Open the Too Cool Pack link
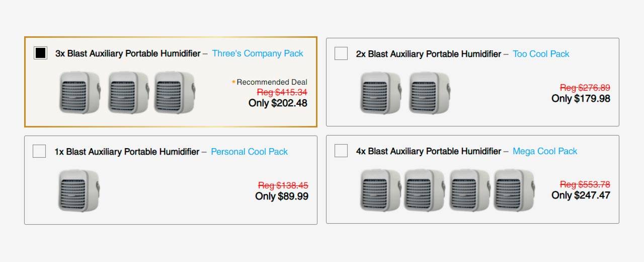Image resolution: width=644 pixels, height=262 pixels. [x=541, y=54]
